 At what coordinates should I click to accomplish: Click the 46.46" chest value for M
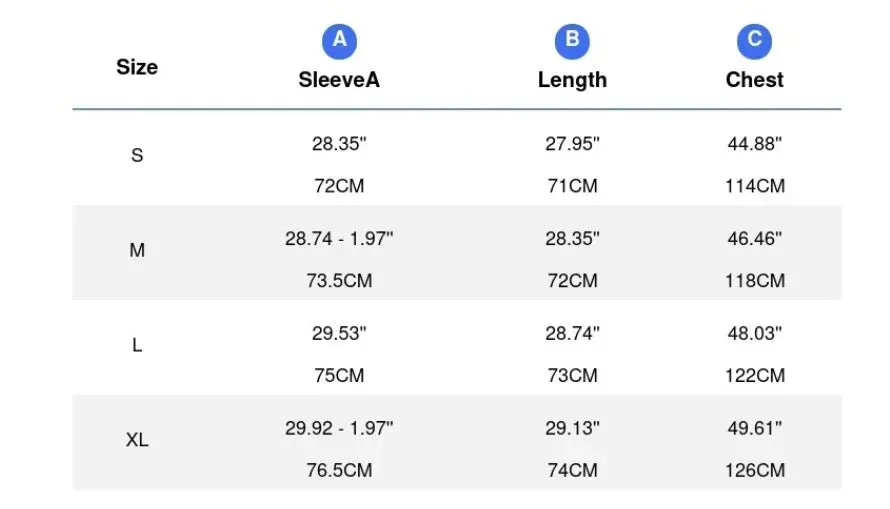pos(755,238)
